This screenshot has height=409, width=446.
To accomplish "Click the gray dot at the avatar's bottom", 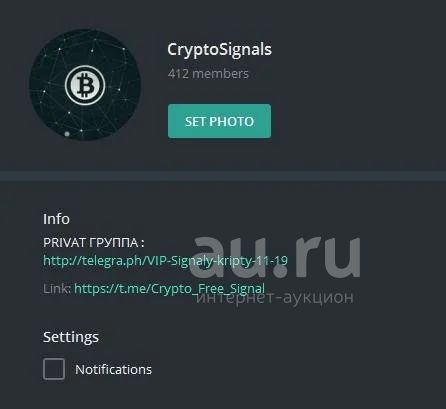I will coord(67,134).
